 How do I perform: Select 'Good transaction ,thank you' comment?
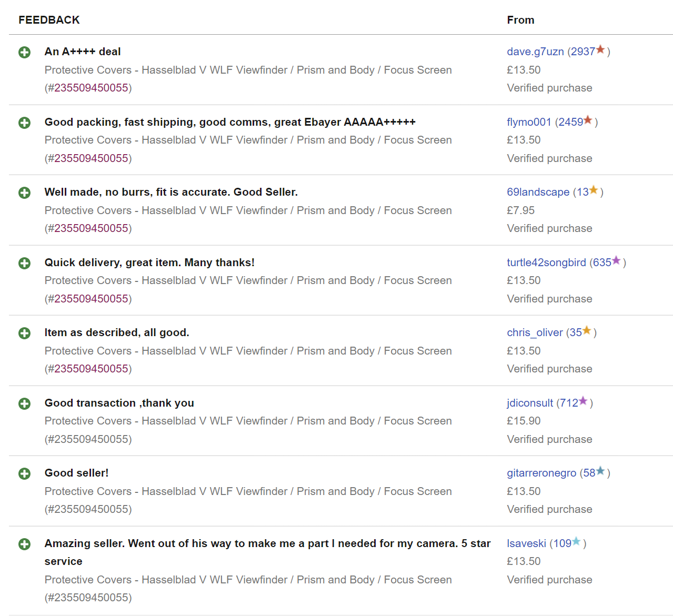pyautogui.click(x=119, y=403)
